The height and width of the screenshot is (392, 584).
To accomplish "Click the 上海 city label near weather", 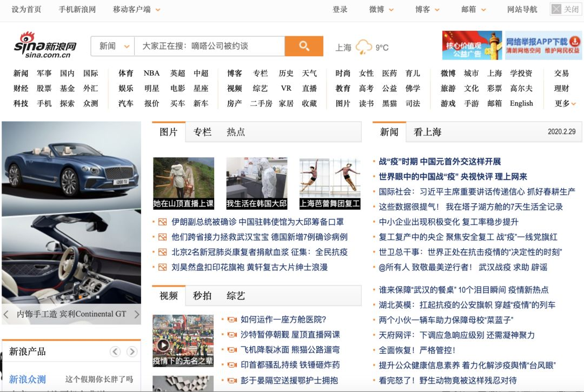I will point(343,48).
